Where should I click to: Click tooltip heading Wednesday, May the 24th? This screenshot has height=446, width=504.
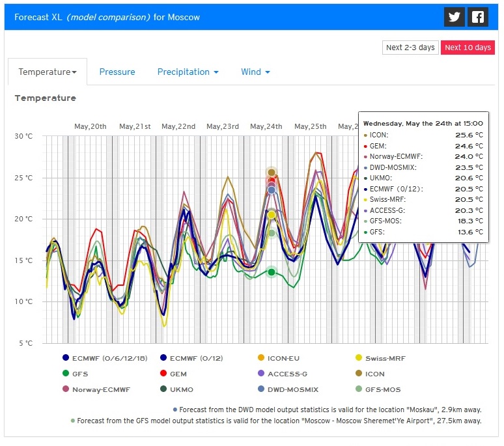point(423,124)
